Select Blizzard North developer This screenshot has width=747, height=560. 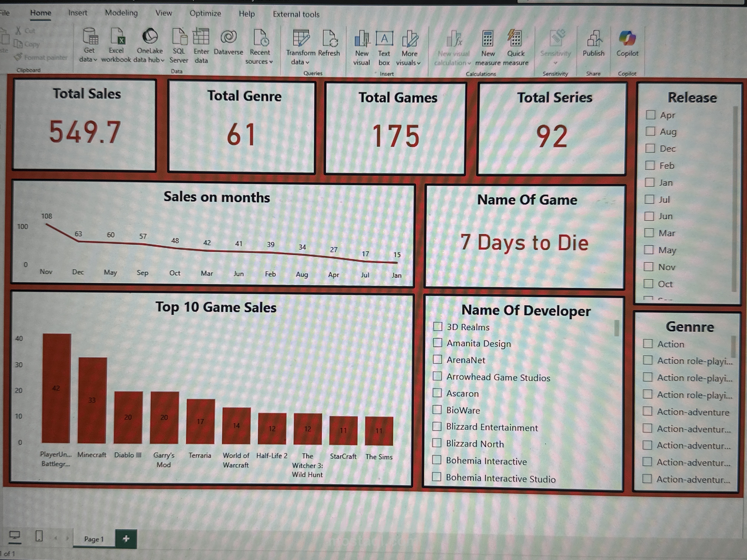pos(437,443)
